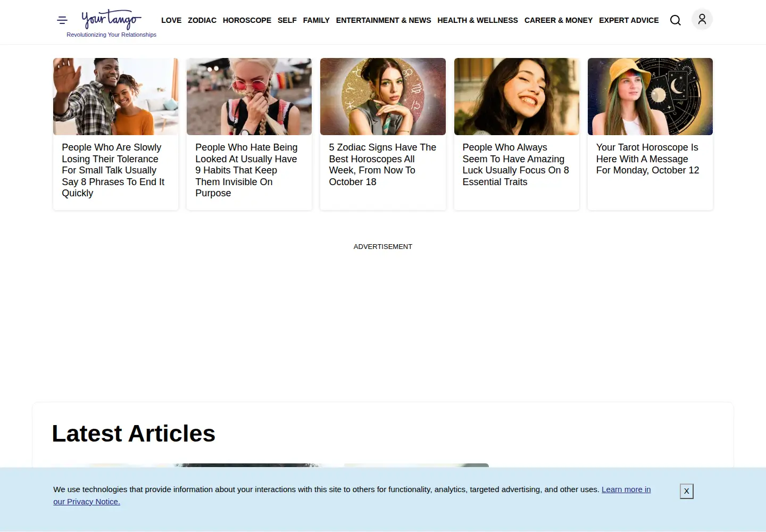Open the article about tolerance for small talk
766x532 pixels.
(113, 170)
